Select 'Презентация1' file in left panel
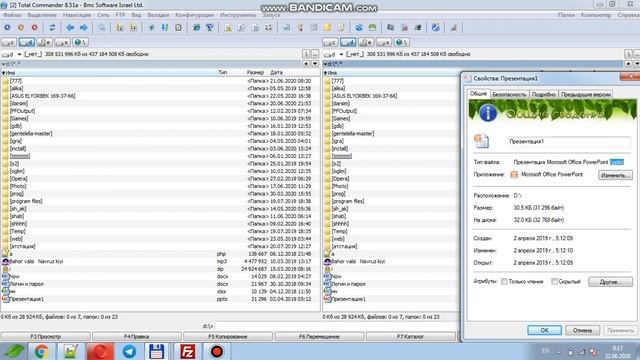Viewport: 640px width, 360px height. pyautogui.click(x=27, y=299)
